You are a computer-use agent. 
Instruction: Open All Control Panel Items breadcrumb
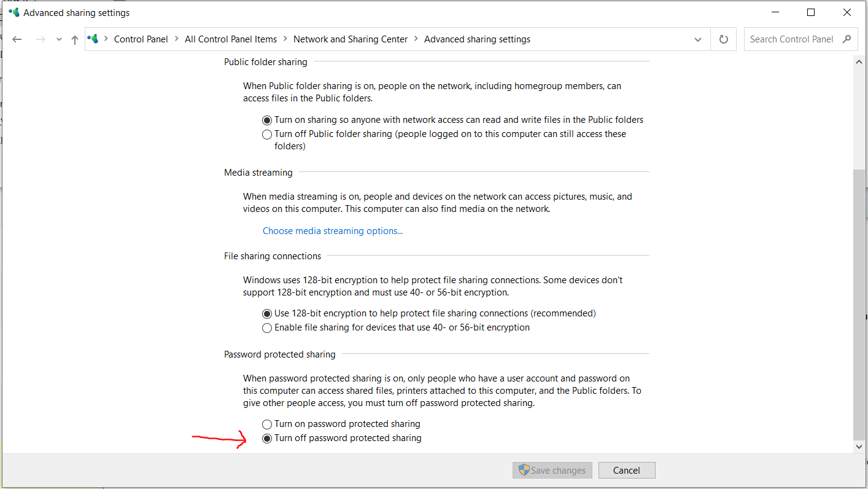[x=231, y=39]
